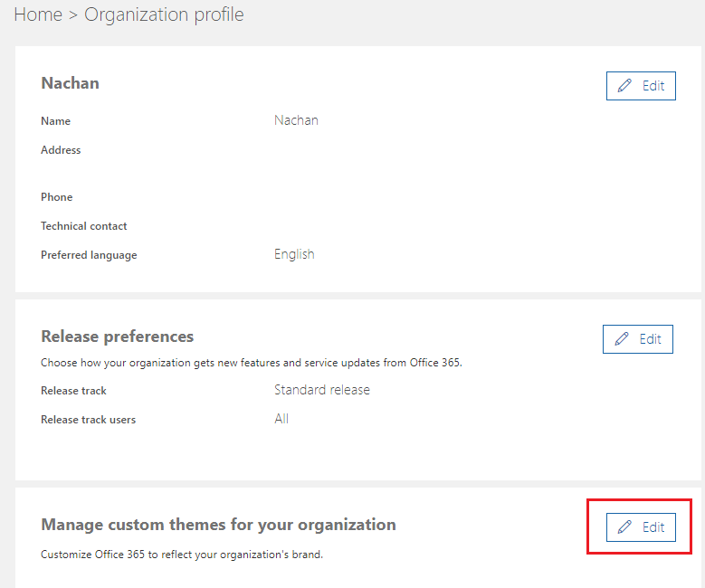The width and height of the screenshot is (705, 588).
Task: Click the Release track label
Action: 73,391
